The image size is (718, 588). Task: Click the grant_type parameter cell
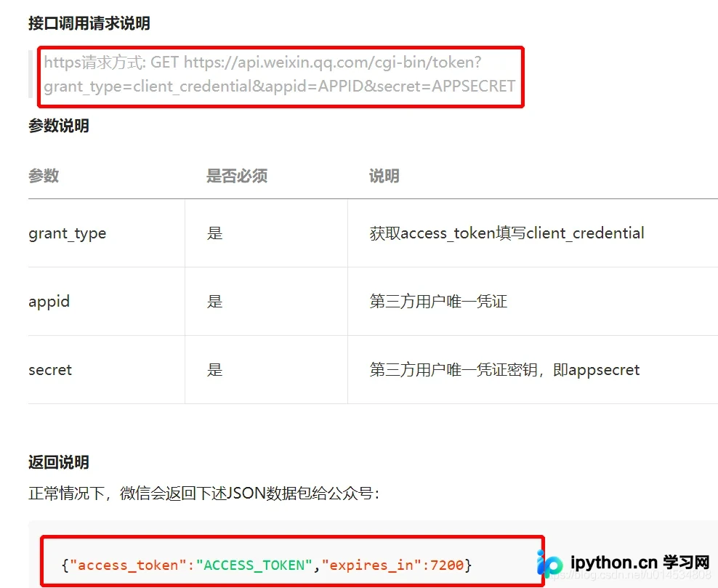(x=68, y=233)
